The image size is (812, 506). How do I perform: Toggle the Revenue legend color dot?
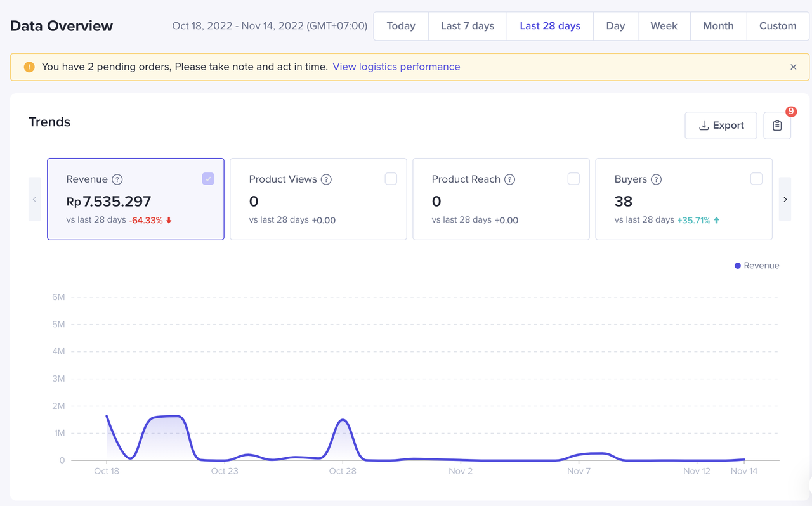(738, 266)
